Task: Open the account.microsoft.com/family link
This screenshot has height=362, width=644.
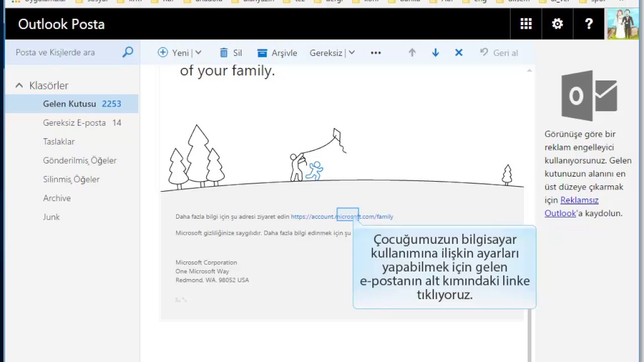Action: (x=342, y=217)
